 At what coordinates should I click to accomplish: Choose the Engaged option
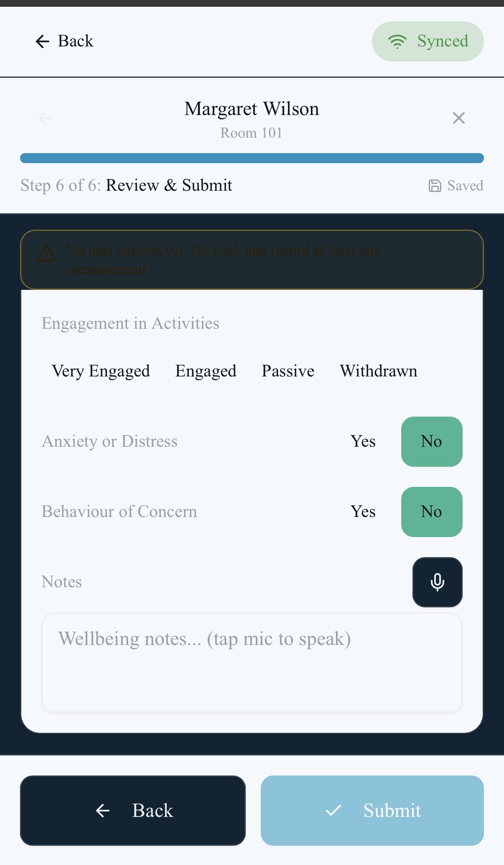click(x=206, y=371)
